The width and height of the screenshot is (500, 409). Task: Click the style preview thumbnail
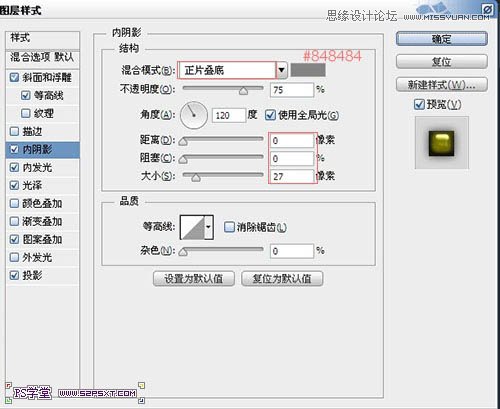coord(442,143)
